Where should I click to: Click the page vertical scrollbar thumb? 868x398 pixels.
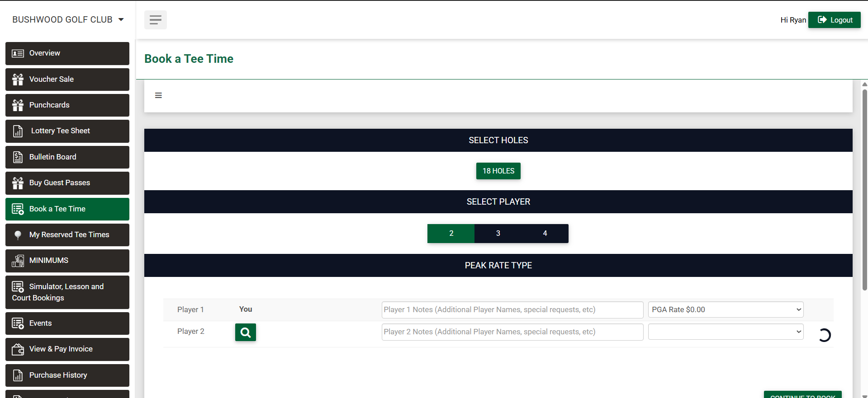(x=864, y=190)
